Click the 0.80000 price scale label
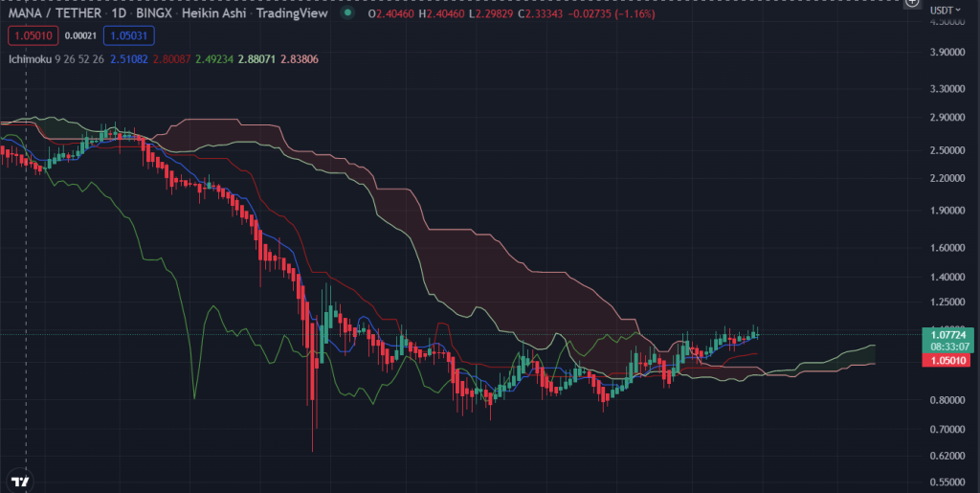 tap(947, 400)
